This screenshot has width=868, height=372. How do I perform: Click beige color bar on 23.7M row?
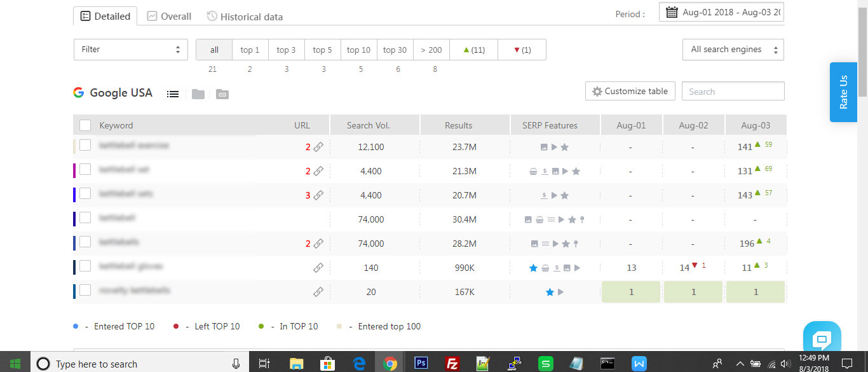[x=75, y=146]
